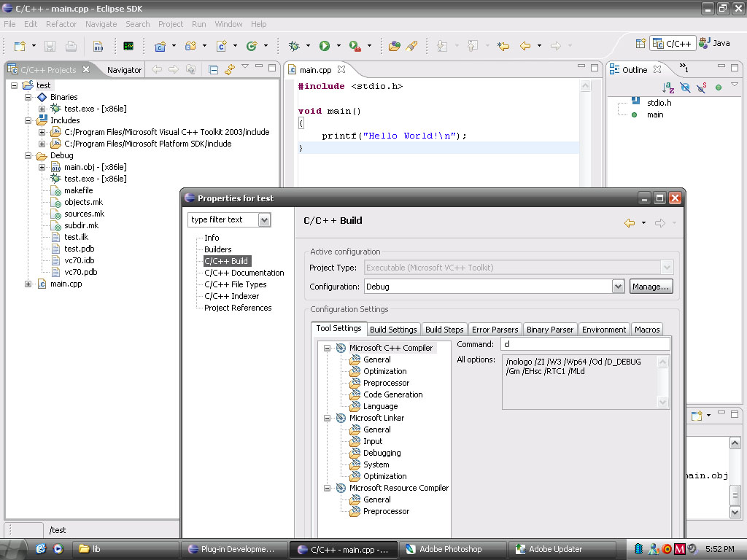
Task: Expand the main.obj tree node
Action: coord(42,167)
